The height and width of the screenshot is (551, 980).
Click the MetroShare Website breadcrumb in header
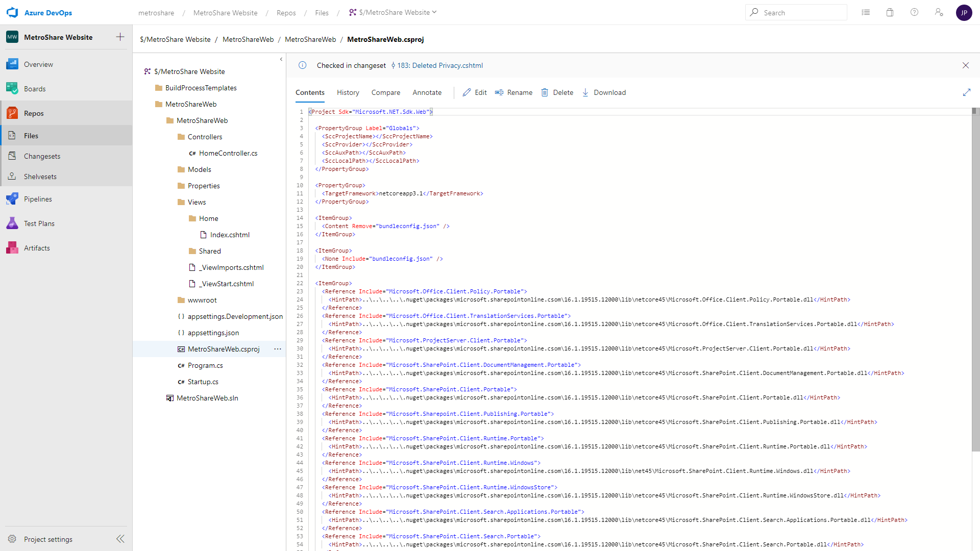[225, 13]
